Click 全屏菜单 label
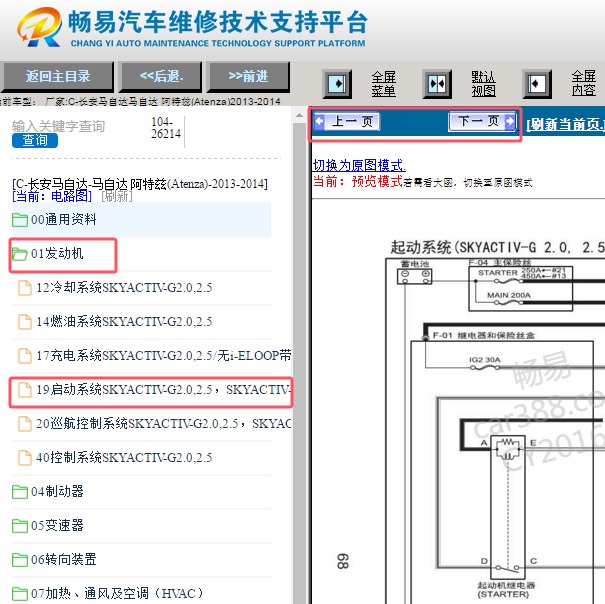The image size is (605, 604). click(x=384, y=84)
